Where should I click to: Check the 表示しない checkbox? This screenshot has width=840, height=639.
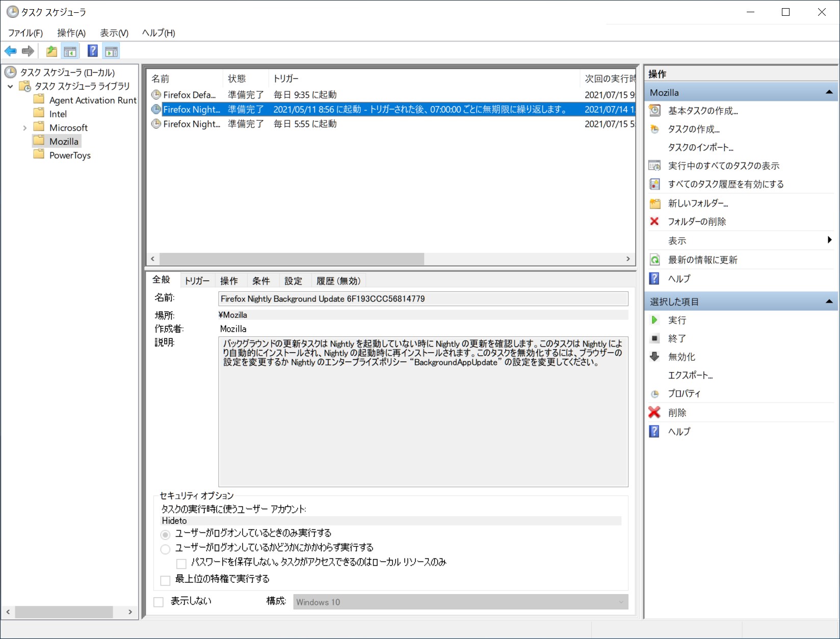[158, 602]
